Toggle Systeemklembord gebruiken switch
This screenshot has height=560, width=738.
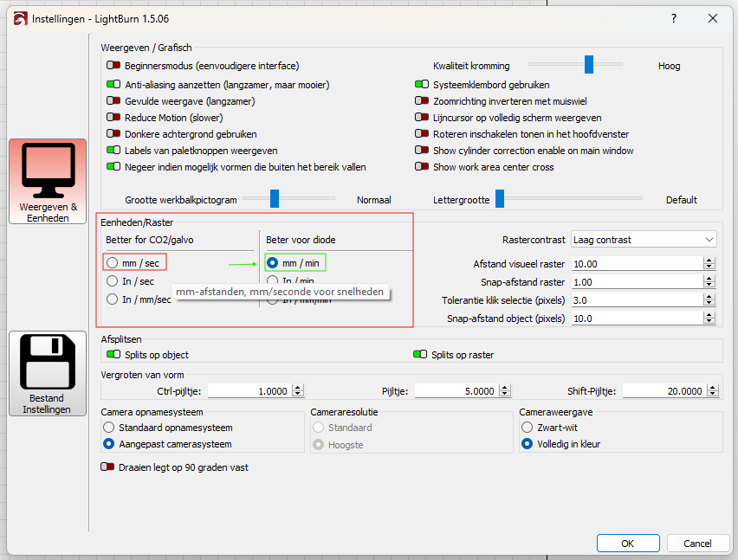pyautogui.click(x=422, y=84)
